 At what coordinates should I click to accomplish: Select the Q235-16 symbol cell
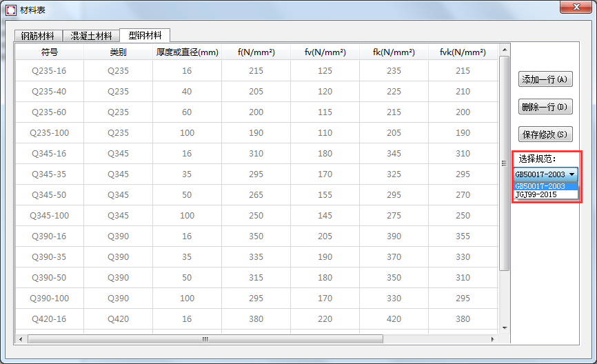[50, 71]
